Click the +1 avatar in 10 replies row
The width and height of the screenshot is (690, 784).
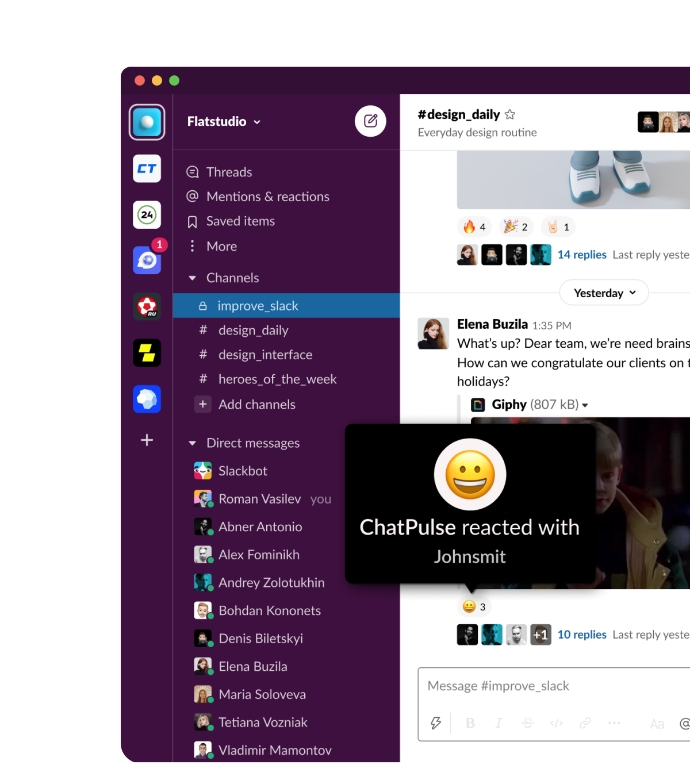pyautogui.click(x=540, y=635)
